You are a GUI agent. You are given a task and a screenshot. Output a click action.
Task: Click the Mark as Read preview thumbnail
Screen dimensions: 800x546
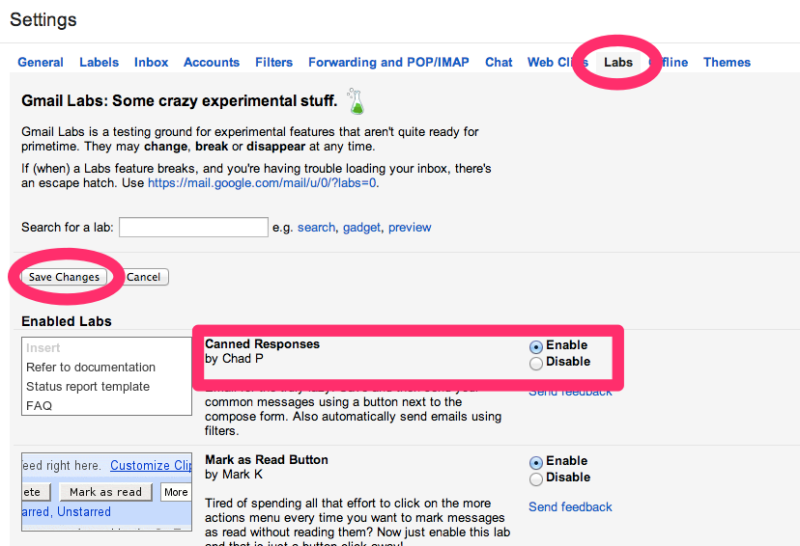pyautogui.click(x=107, y=491)
